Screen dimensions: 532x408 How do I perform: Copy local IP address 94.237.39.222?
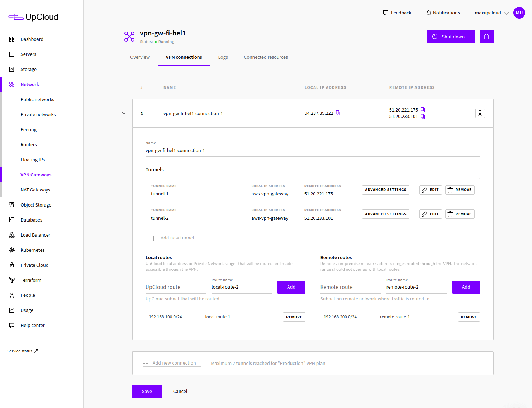pos(338,113)
